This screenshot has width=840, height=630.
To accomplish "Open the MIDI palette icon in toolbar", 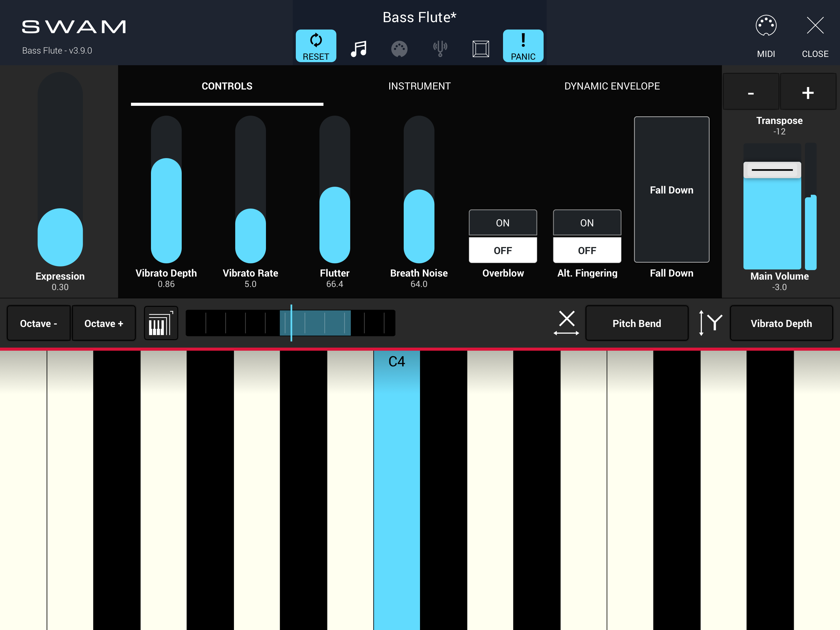I will click(x=399, y=49).
